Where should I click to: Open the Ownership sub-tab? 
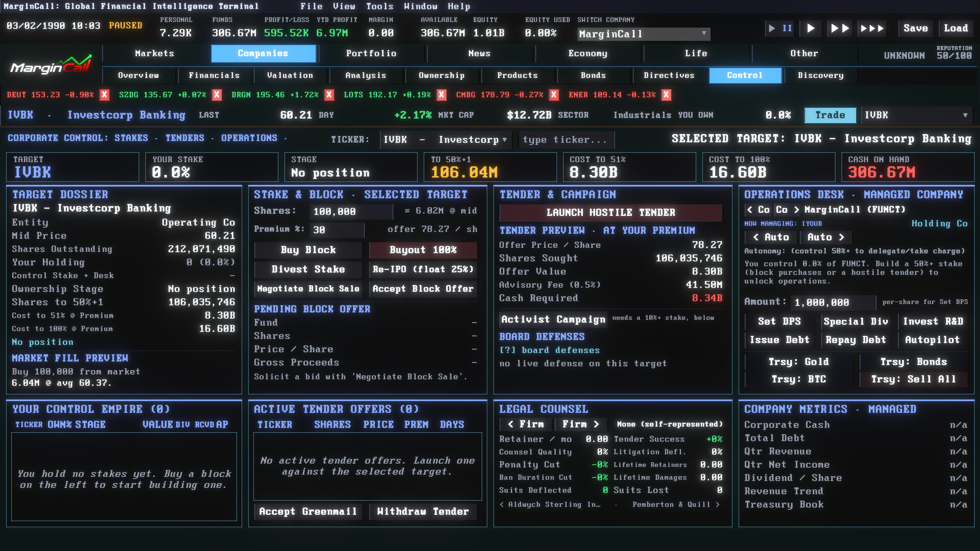(x=442, y=76)
